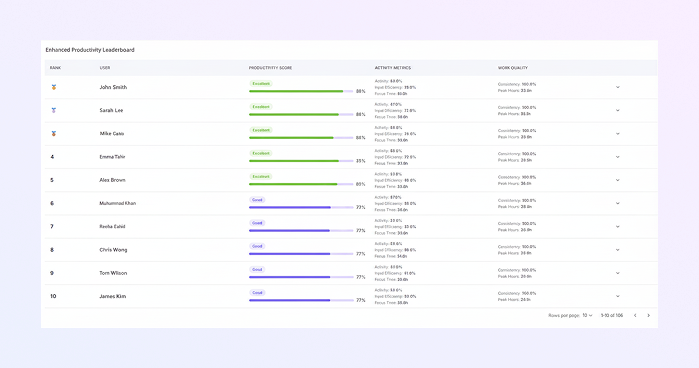Click Tom Wilson's Focus Time metric
This screenshot has height=368, width=699.
click(391, 280)
